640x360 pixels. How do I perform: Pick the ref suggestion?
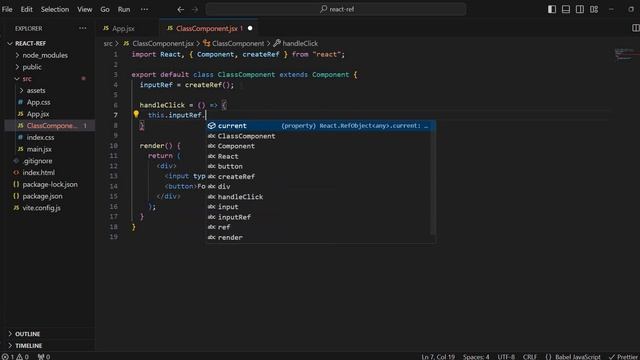point(320,227)
